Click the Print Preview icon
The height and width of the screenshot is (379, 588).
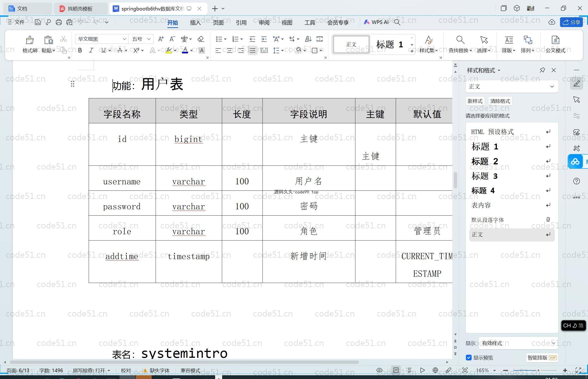pos(70,22)
